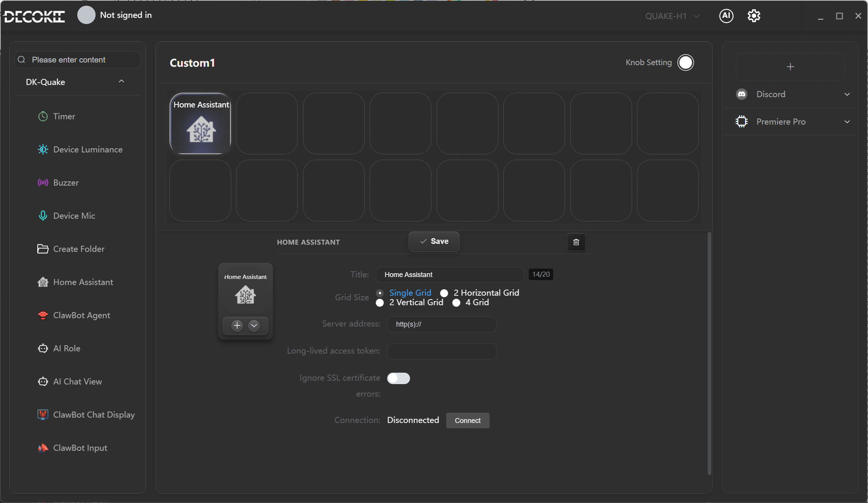Click the Connect button

pos(468,420)
